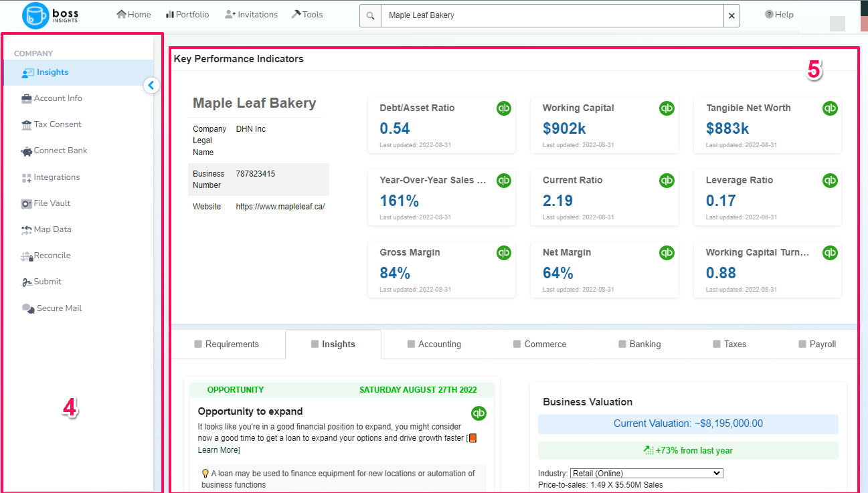
Task: Click the Tools hammer icon
Action: [296, 14]
